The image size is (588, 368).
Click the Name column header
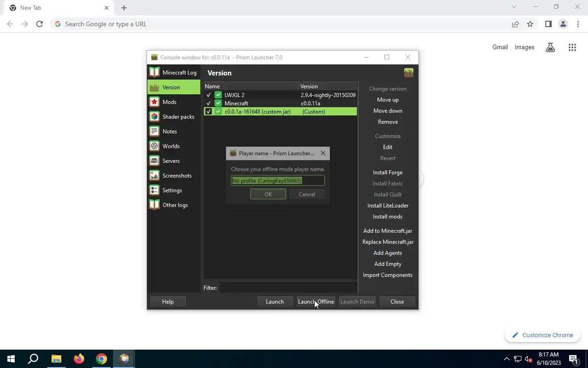point(251,86)
